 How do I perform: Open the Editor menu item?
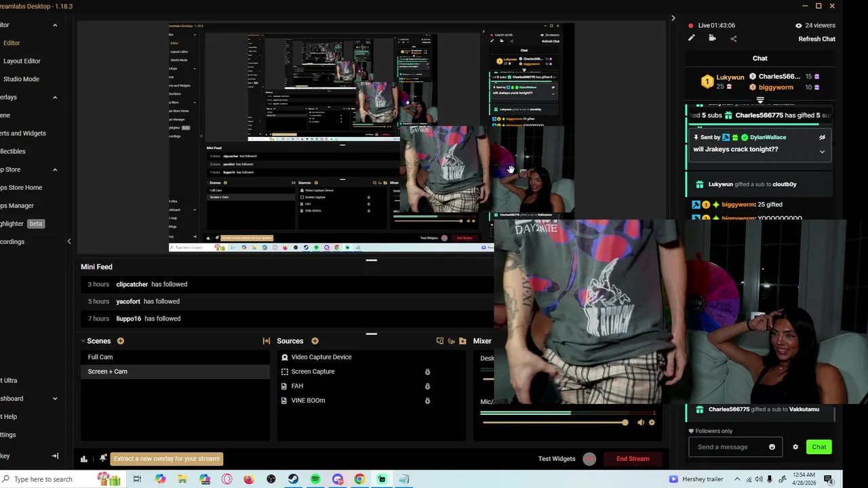click(x=12, y=43)
